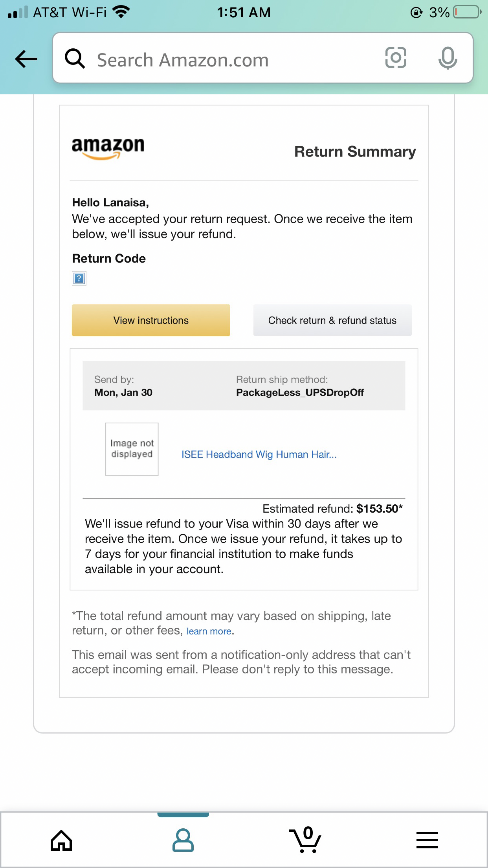Click the learn more link about fees
Viewport: 488px width, 868px height.
tap(209, 631)
